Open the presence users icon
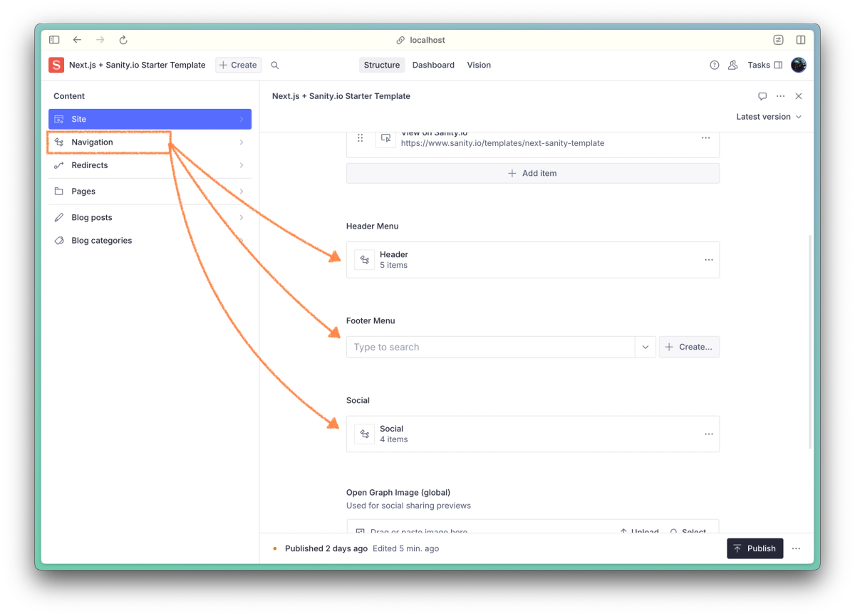Image resolution: width=855 pixels, height=616 pixels. tap(733, 65)
